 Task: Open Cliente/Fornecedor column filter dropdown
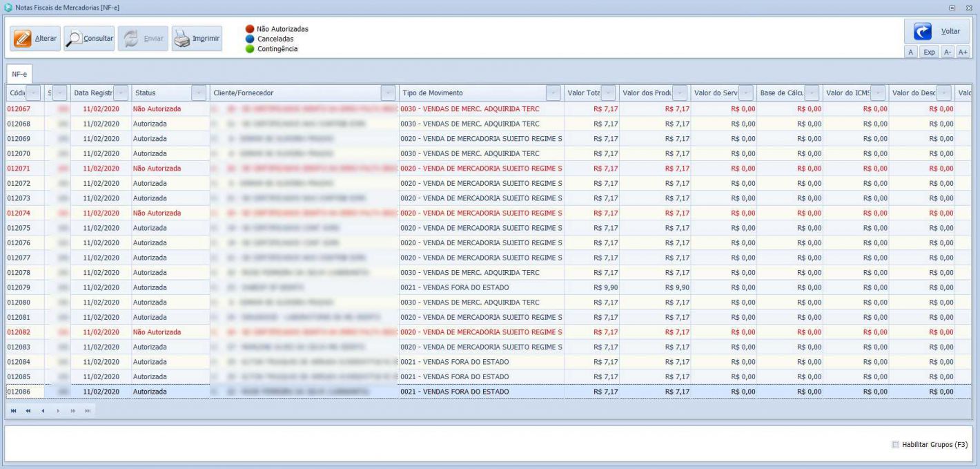(x=389, y=93)
